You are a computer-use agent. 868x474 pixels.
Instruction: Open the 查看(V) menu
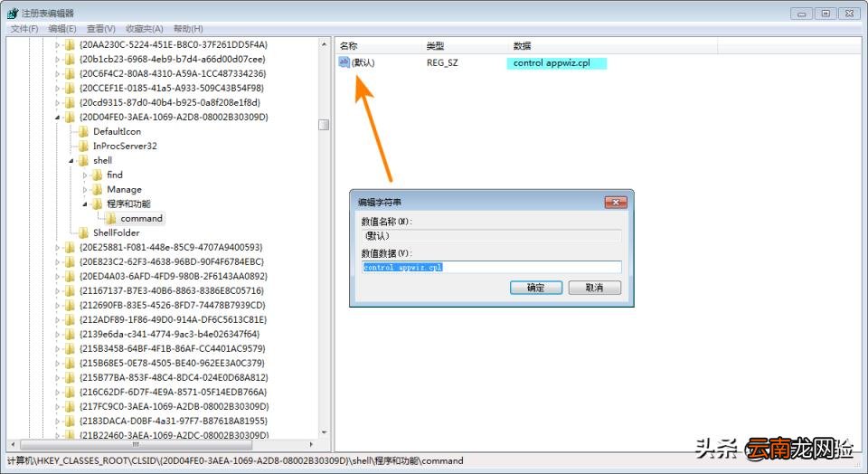pos(100,29)
